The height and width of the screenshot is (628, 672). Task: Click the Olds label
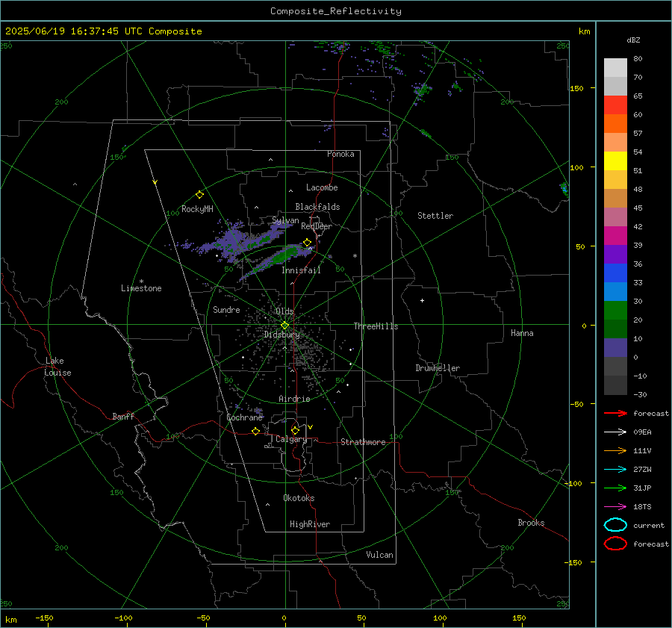click(284, 311)
